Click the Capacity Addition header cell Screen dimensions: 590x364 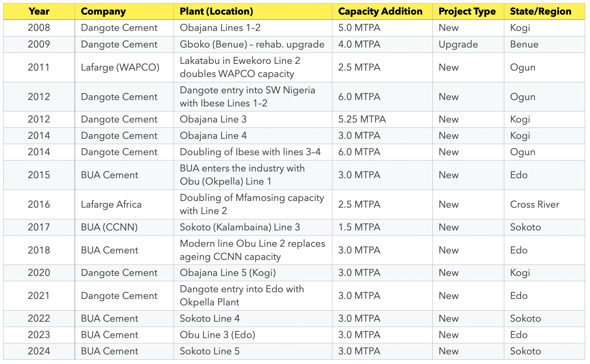(x=380, y=11)
